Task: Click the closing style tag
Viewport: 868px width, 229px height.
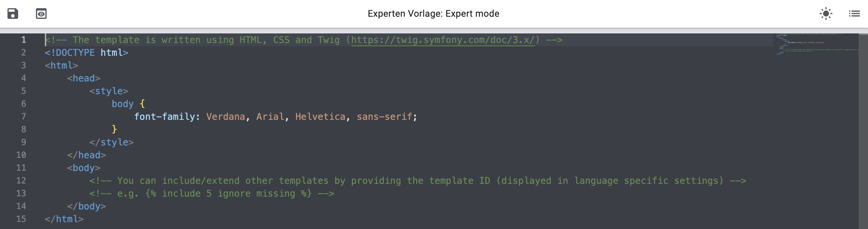Action: (x=111, y=142)
